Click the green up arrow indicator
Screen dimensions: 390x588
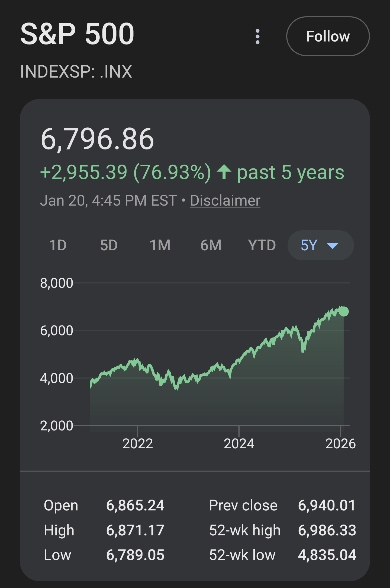pos(224,172)
